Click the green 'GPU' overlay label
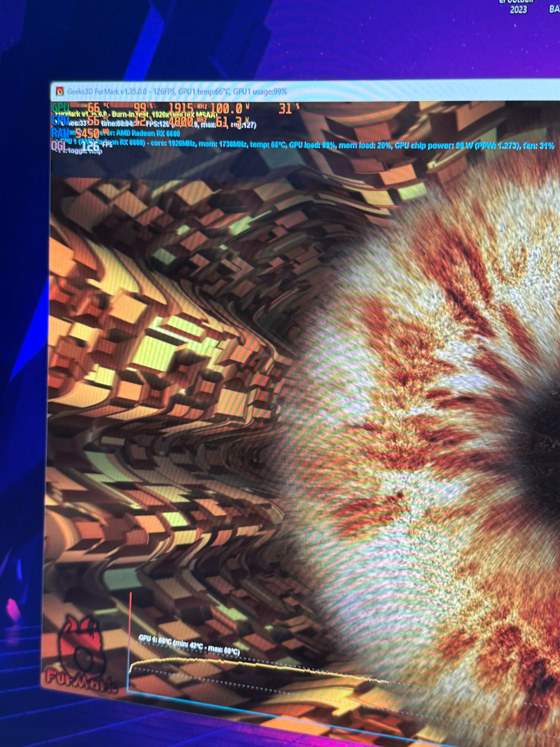The height and width of the screenshot is (747, 560). 60,108
